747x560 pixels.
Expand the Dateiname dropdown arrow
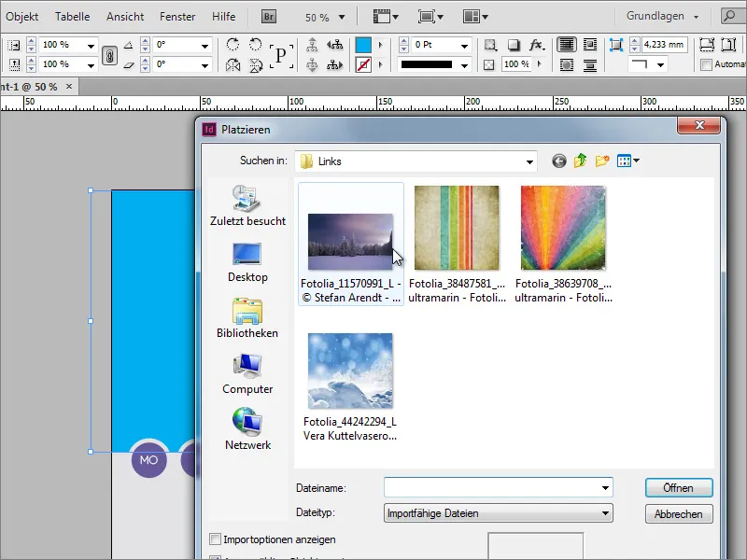[x=605, y=488]
